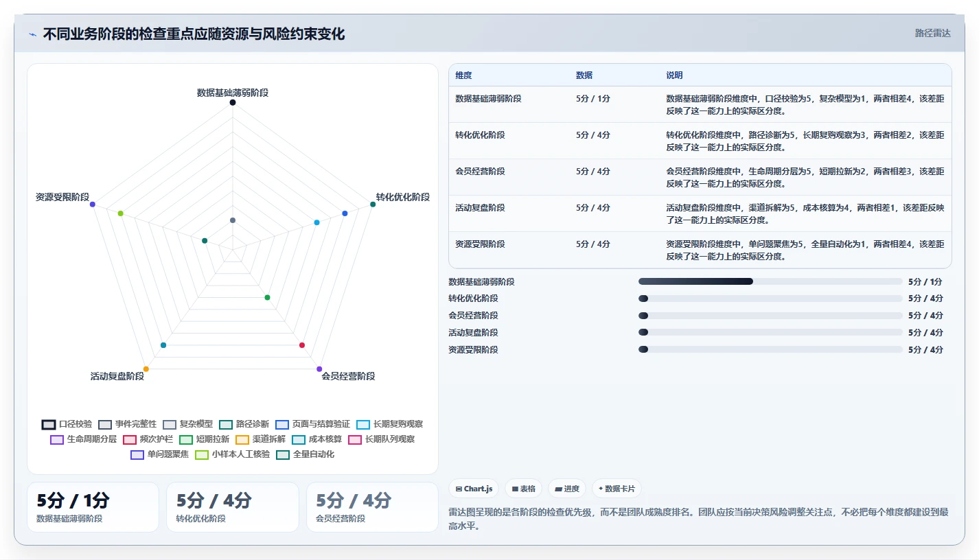Click the page title 不同业务阶段的检查重点
This screenshot has width=979, height=560.
tap(194, 34)
